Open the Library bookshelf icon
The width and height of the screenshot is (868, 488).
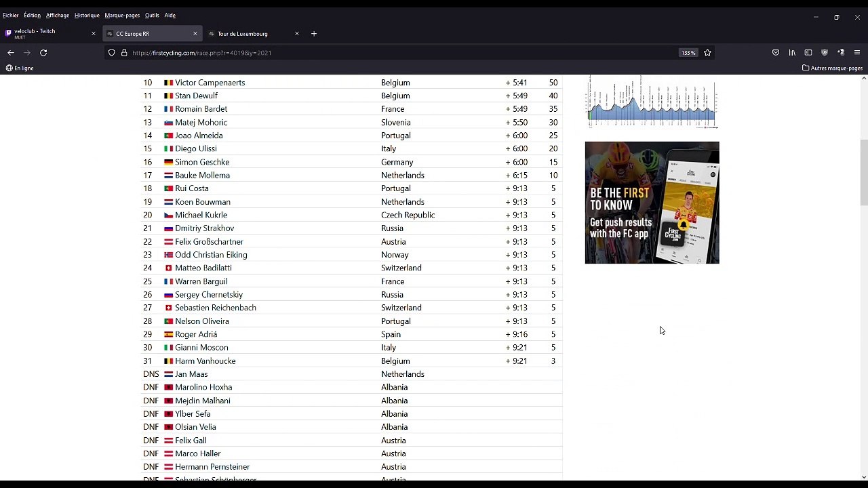click(x=792, y=52)
